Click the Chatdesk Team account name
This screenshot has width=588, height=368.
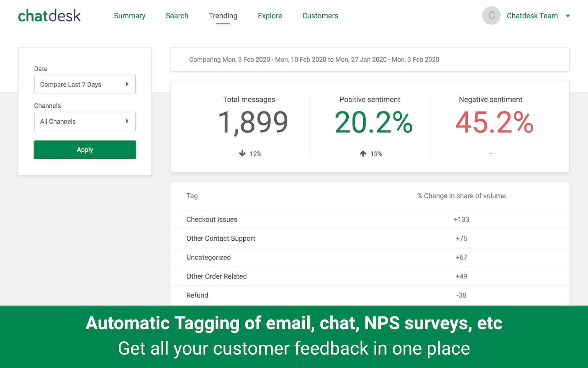pos(532,16)
